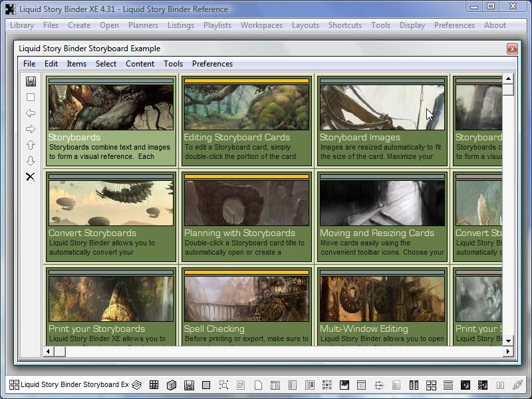Click the floppy disk icon in bottom toolbar

tap(189, 385)
